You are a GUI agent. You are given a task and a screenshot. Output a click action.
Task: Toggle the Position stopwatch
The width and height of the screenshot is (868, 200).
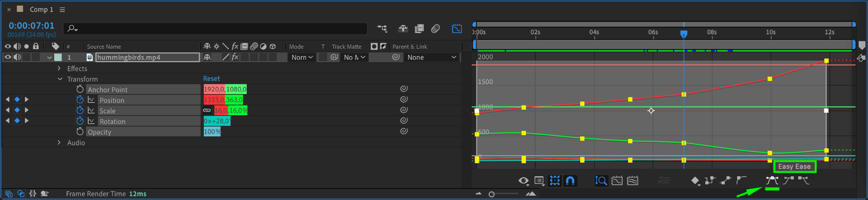coord(80,100)
